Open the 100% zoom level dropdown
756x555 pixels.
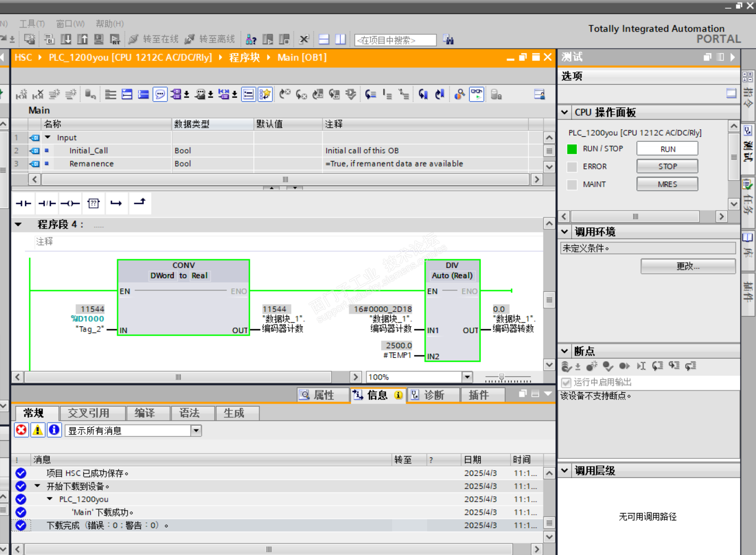click(x=467, y=377)
